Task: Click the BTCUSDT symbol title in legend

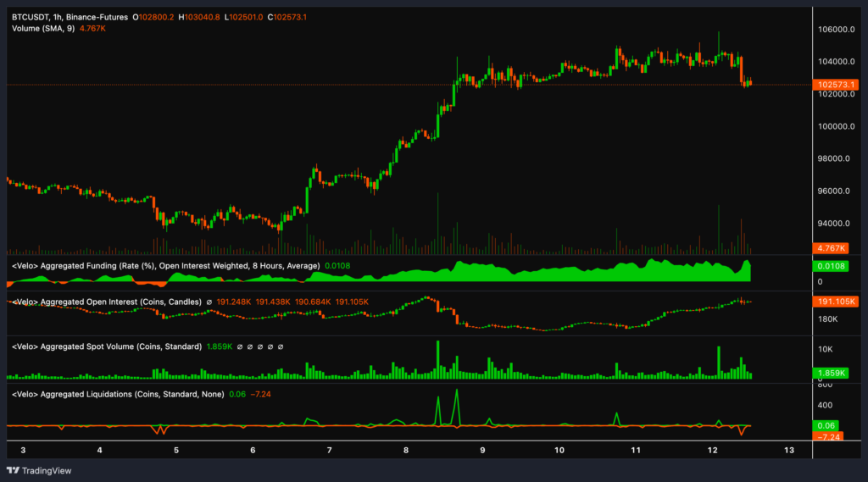Action: [31, 16]
